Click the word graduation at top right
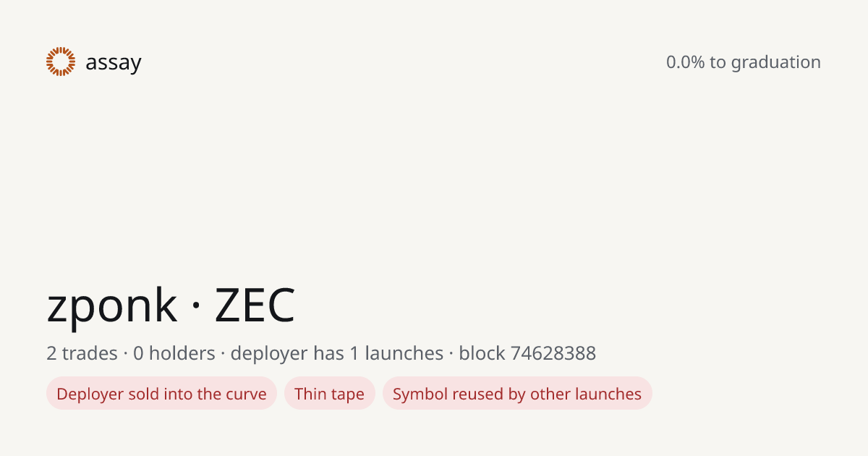The height and width of the screenshot is (456, 868). click(x=775, y=63)
